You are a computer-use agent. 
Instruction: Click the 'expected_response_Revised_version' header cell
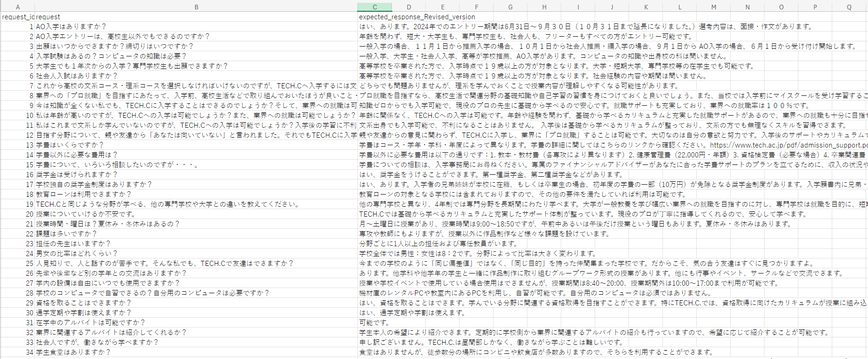click(x=417, y=17)
